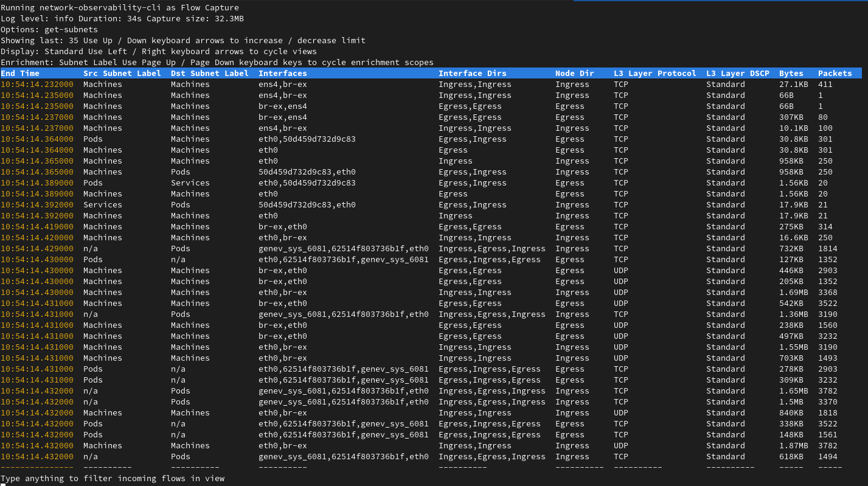Viewport: 868px width, 486px height.
Task: Click the Interface Dirs column header
Action: point(473,73)
